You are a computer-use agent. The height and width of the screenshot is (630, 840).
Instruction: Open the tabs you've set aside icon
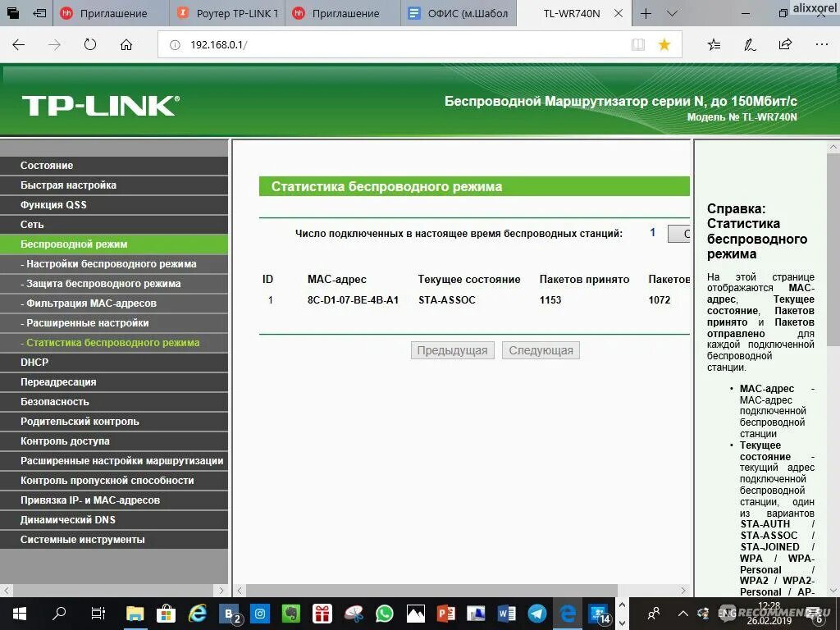coord(12,13)
